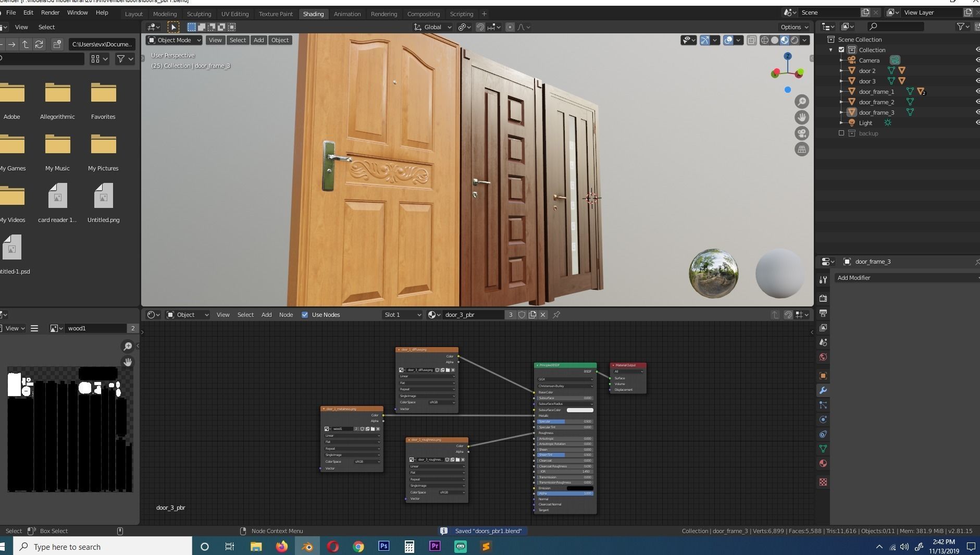Toggle fake user shield for material
Viewport: 980px width, 555px height.
click(522, 315)
